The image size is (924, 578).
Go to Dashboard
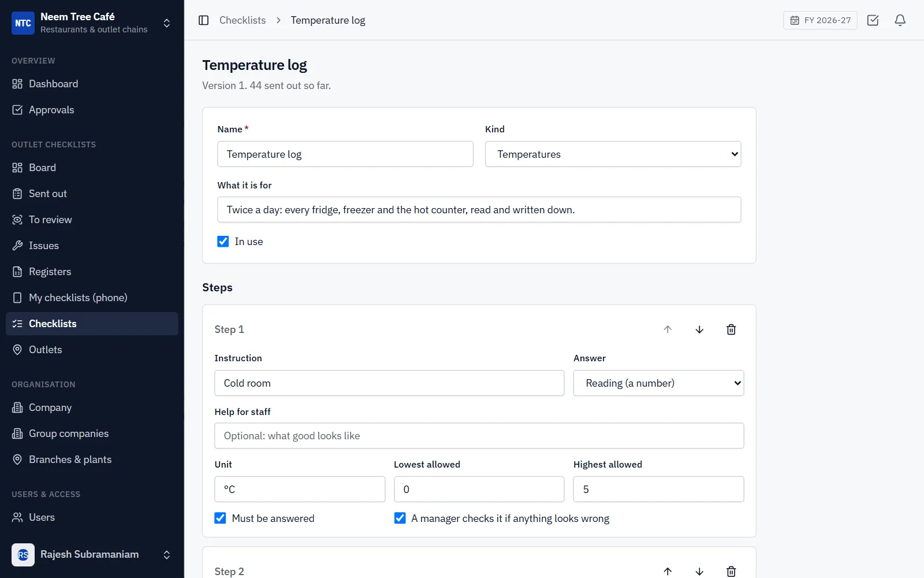click(x=92, y=84)
